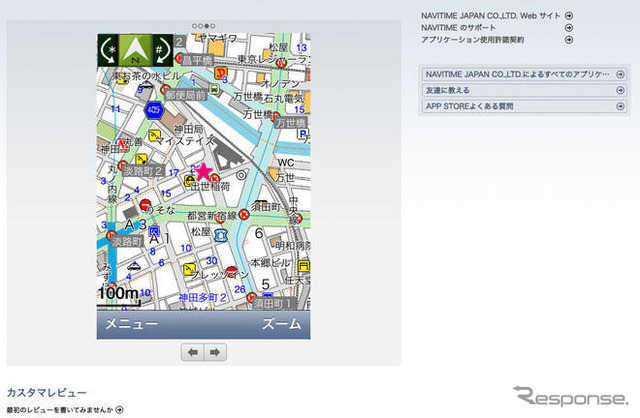This screenshot has width=640, height=418.
Task: Click 昌平橋 label on map
Action: [x=197, y=60]
